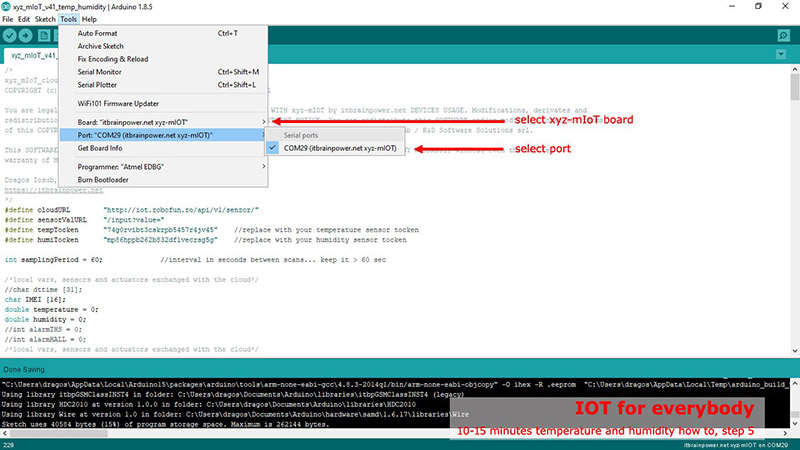Image resolution: width=800 pixels, height=450 pixels.
Task: Click the tempTocken string value
Action: coord(160,230)
